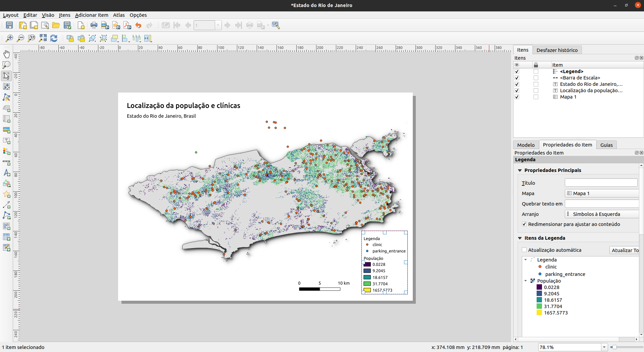
Task: Open the Mapa combo box showing Mapa 1
Action: pyautogui.click(x=602, y=193)
